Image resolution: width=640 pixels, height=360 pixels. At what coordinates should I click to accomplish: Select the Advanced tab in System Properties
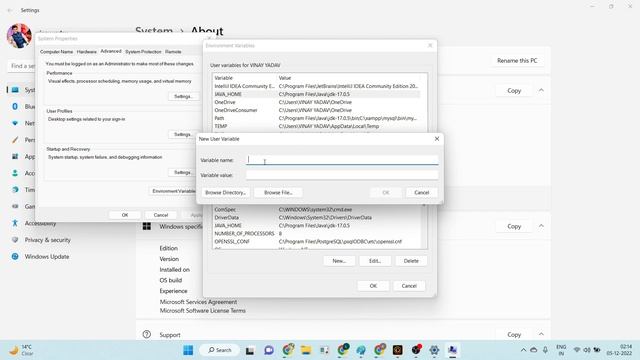point(111,51)
